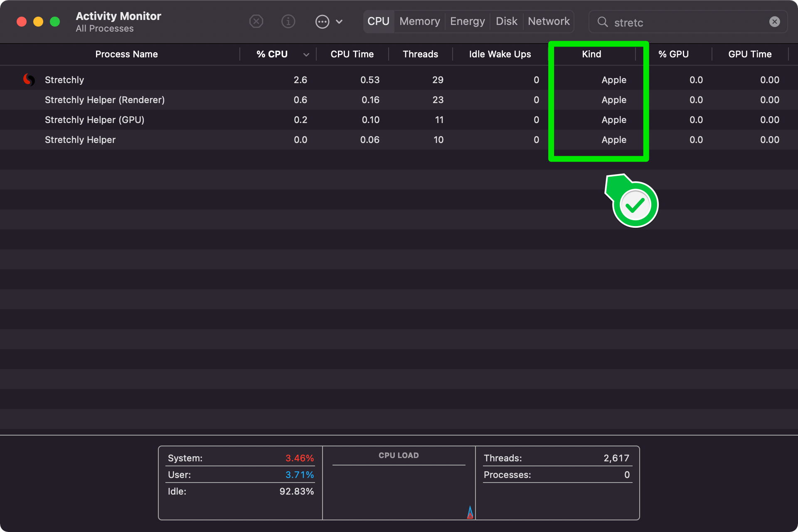This screenshot has height=532, width=798.
Task: Expand the toolbar ellipsis dropdown menu
Action: pos(322,21)
